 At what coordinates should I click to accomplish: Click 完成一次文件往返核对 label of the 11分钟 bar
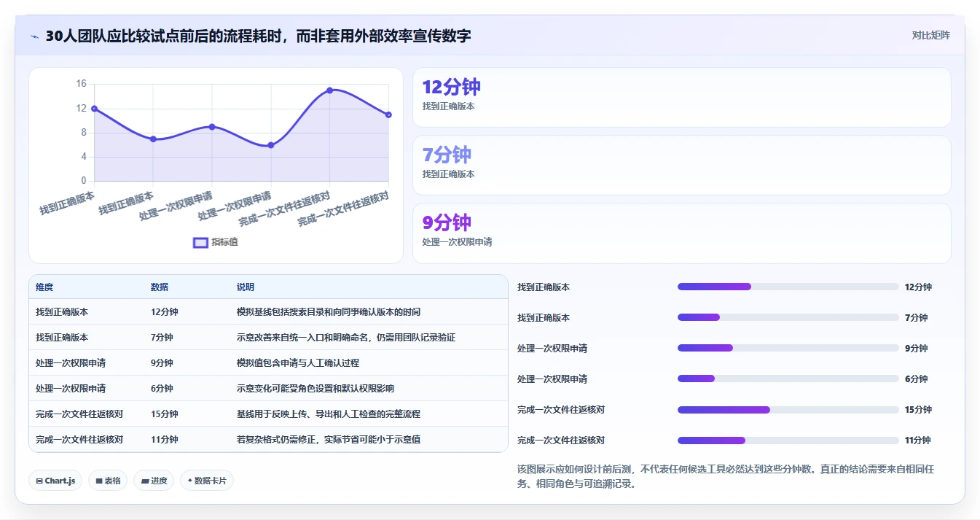(x=561, y=441)
